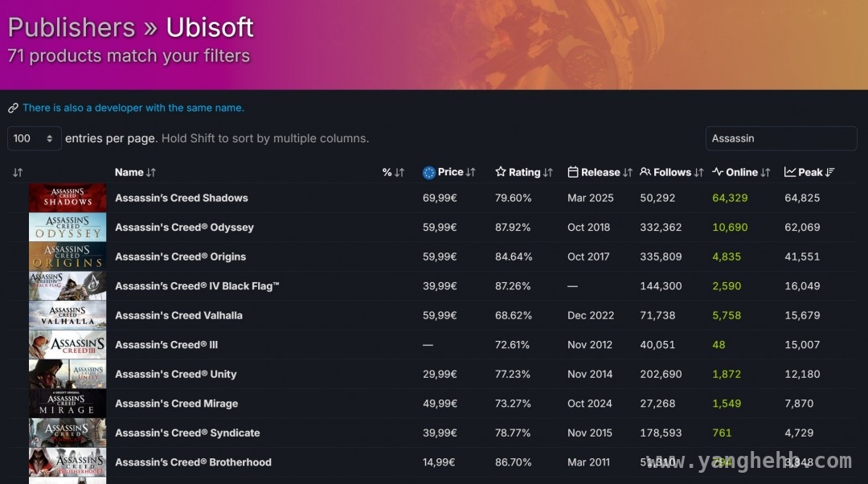Open entries per page dropdown showing 100
The height and width of the screenshot is (484, 868).
pos(34,138)
